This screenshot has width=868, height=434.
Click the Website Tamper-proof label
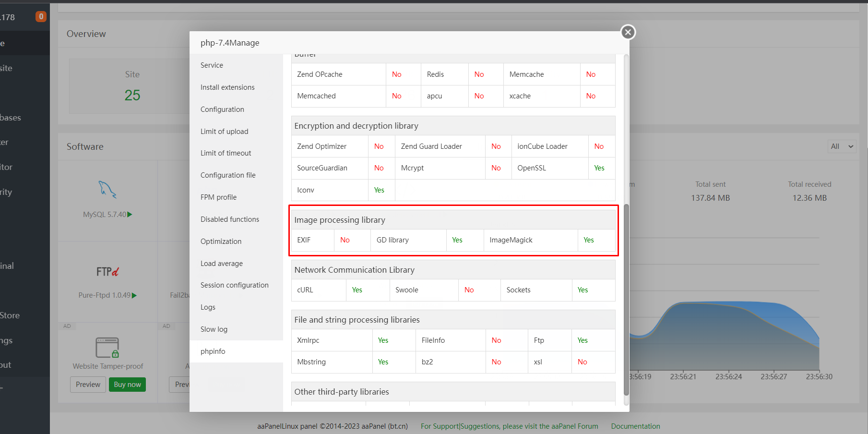108,366
